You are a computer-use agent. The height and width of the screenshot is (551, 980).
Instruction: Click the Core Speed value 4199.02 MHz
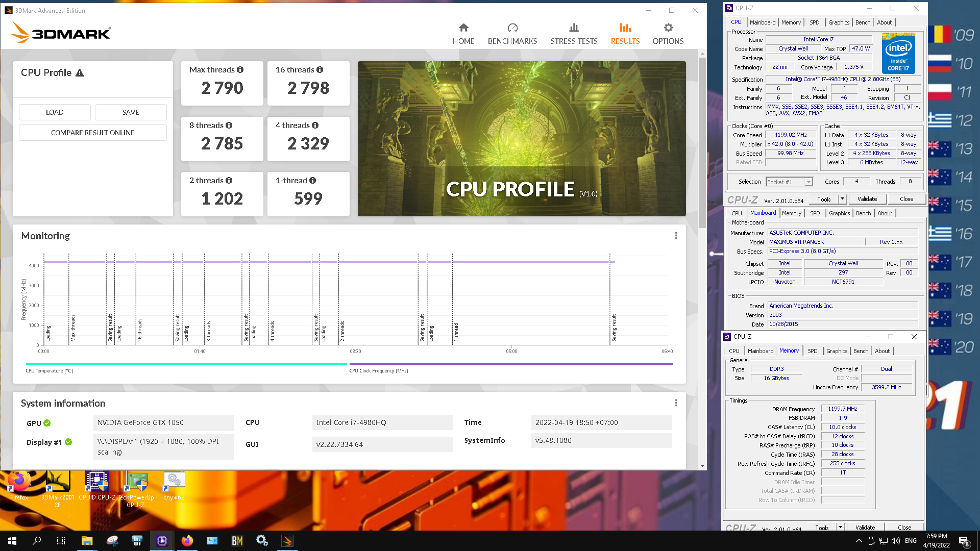coord(790,135)
